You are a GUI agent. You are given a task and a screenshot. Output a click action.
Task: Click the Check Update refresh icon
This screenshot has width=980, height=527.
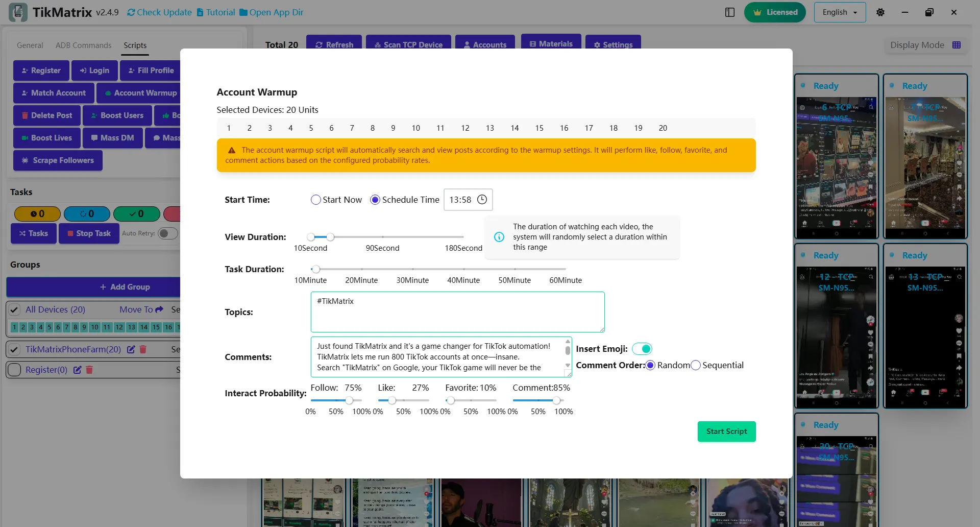tap(130, 12)
